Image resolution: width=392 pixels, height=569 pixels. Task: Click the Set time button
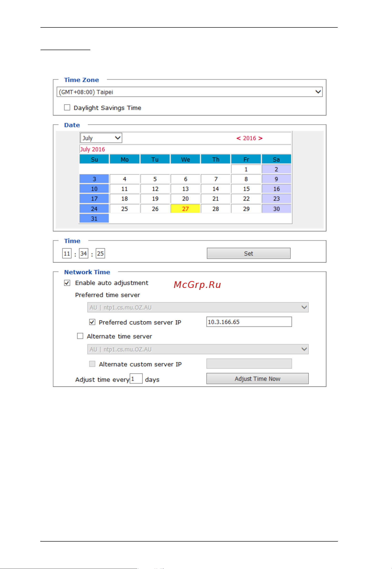(249, 254)
